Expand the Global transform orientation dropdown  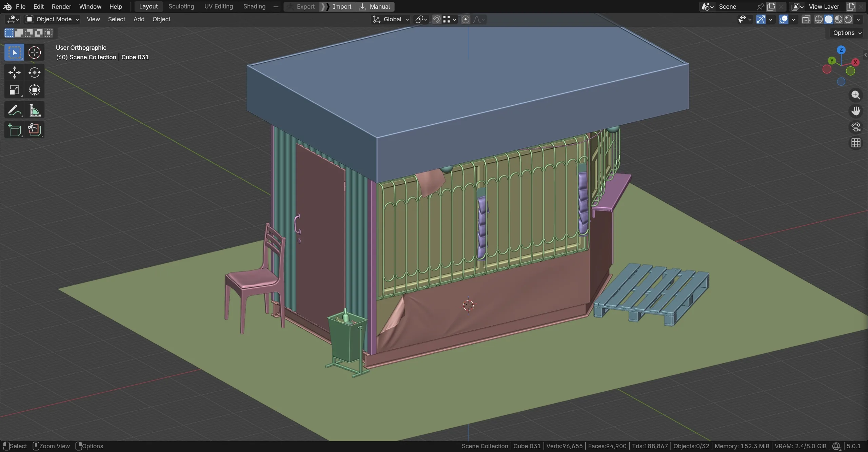click(391, 19)
